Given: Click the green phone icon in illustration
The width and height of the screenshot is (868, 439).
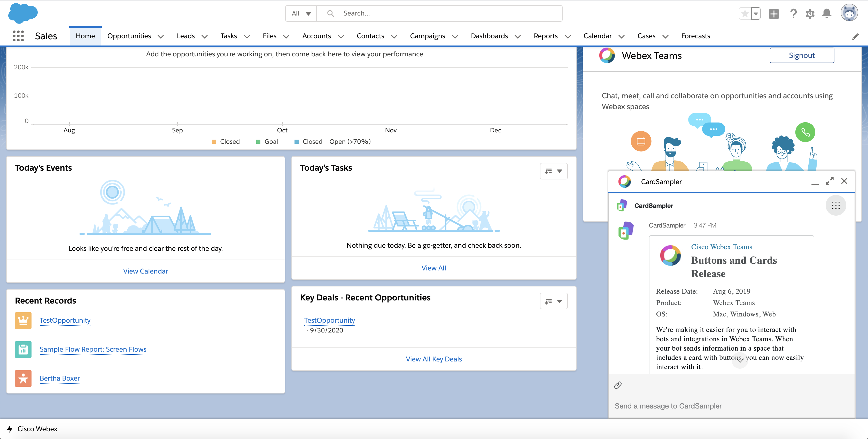Looking at the screenshot, I should tap(805, 132).
